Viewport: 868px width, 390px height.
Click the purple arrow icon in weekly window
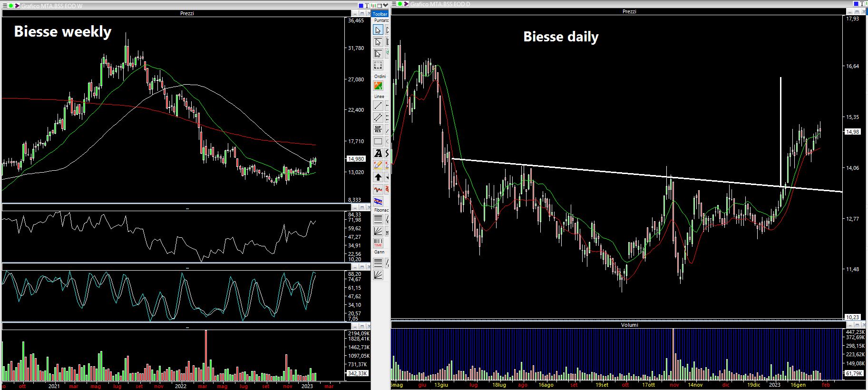17,6
